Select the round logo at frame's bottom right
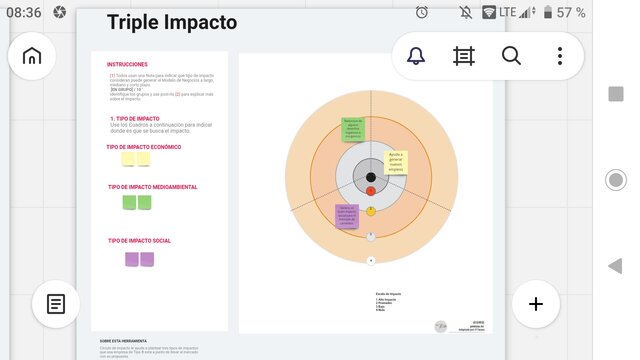The image size is (640, 360). coord(440,327)
